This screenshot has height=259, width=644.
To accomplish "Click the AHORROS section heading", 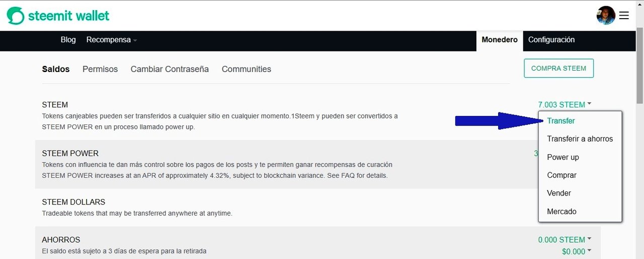I will [x=61, y=240].
